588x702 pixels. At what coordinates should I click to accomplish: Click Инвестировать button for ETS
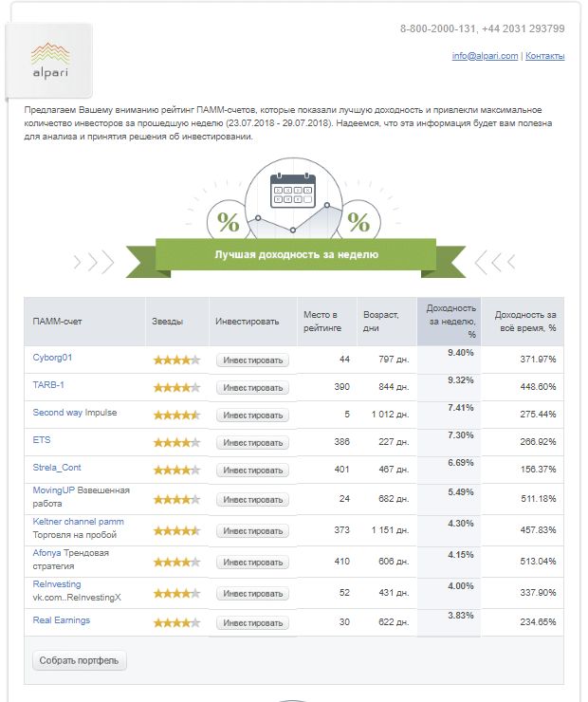253,443
